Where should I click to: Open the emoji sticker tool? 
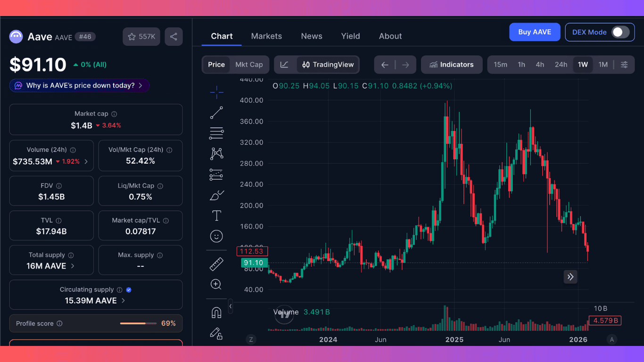pyautogui.click(x=216, y=236)
